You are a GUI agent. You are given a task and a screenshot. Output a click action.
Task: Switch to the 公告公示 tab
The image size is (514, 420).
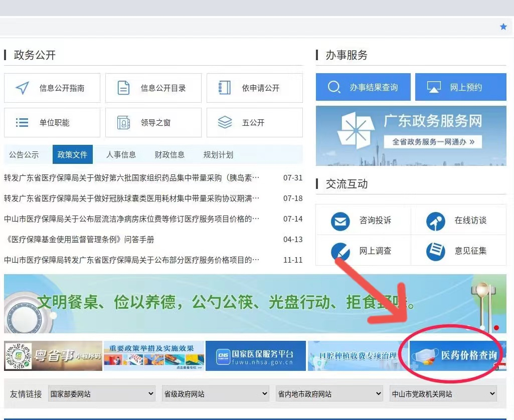(x=24, y=155)
